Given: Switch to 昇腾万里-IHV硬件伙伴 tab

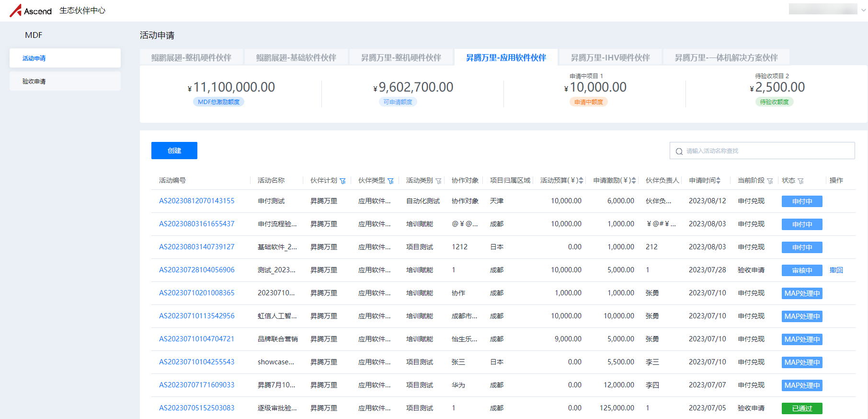Looking at the screenshot, I should point(610,58).
